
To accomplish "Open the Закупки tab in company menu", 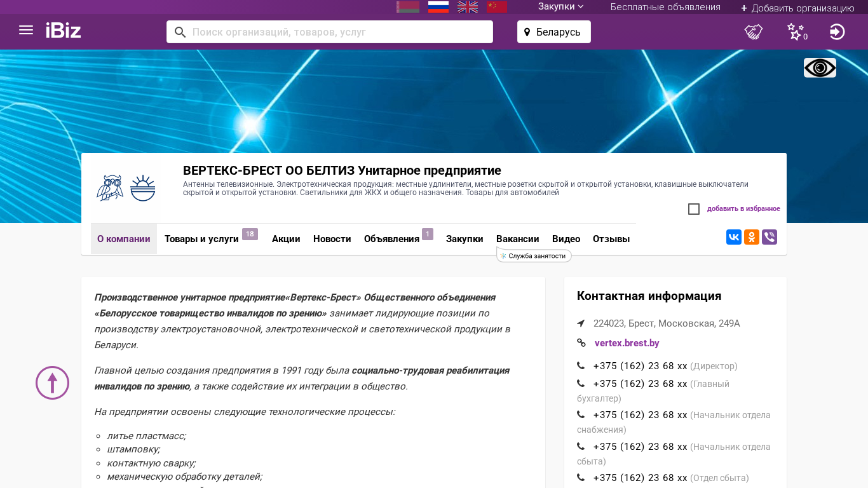I will pos(465,239).
